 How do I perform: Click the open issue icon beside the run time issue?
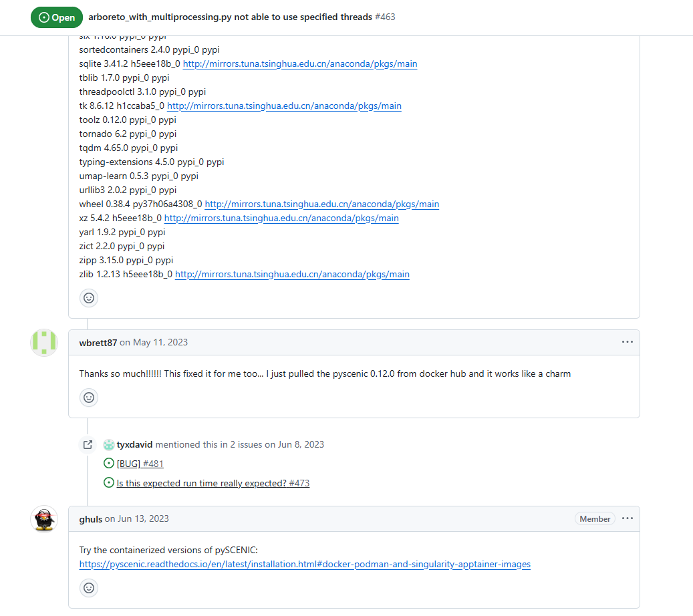click(109, 483)
